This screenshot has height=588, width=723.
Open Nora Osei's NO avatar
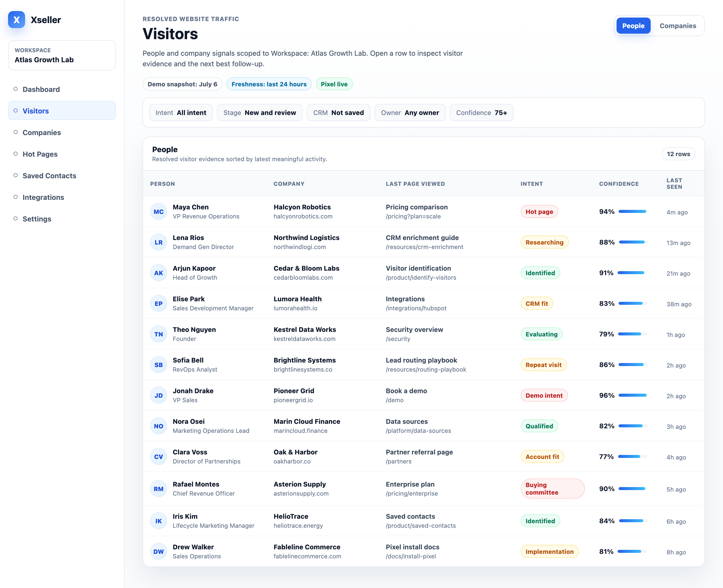coord(158,426)
